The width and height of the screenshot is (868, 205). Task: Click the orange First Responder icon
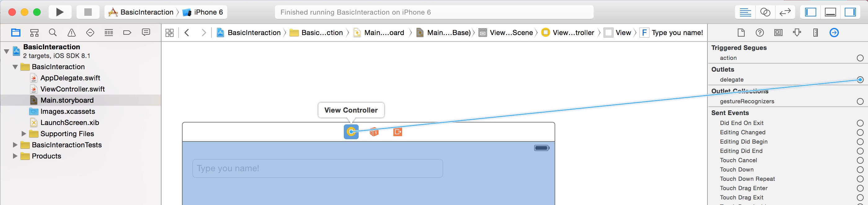374,132
